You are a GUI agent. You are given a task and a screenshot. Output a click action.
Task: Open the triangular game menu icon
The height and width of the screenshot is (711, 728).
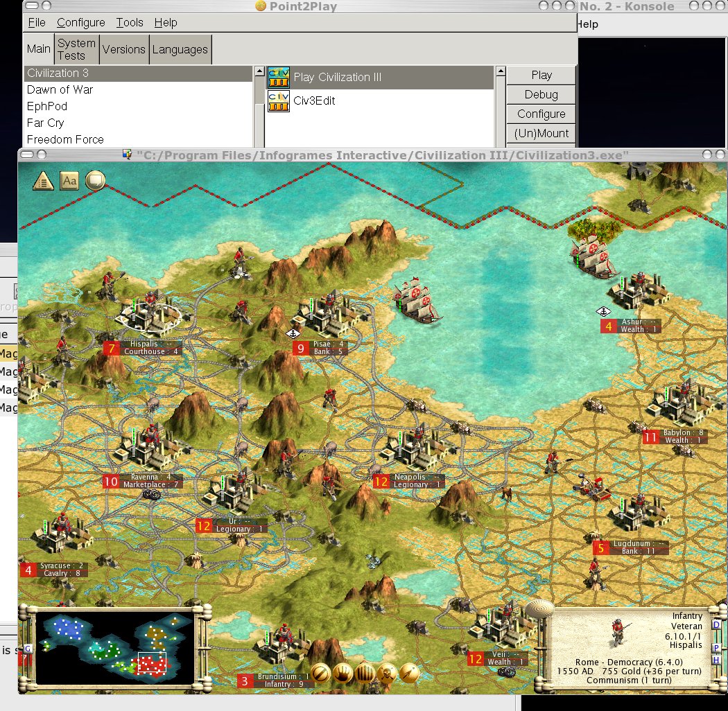(x=43, y=181)
